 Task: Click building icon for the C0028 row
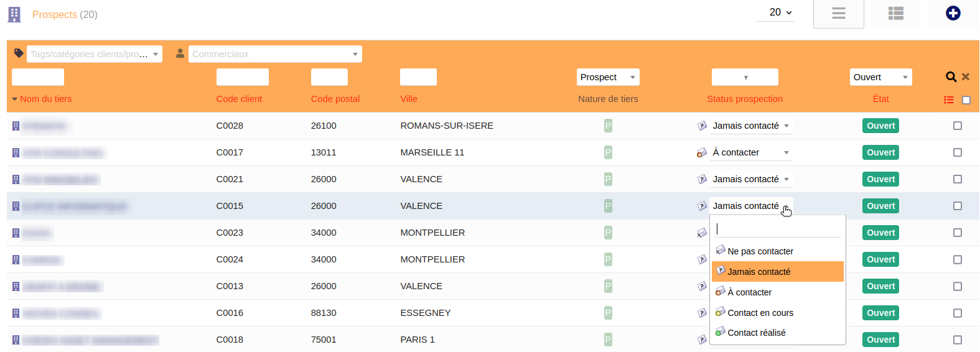pos(16,126)
